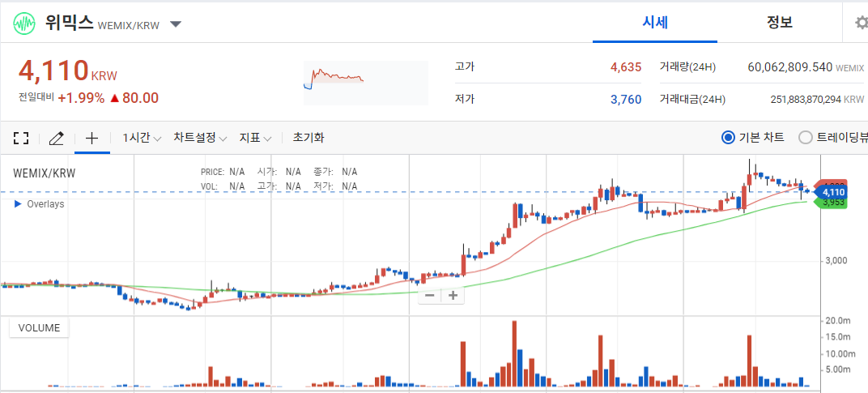Screen dimensions: 868x393
Task: Click the WEMIX coin logo icon
Action: [24, 23]
